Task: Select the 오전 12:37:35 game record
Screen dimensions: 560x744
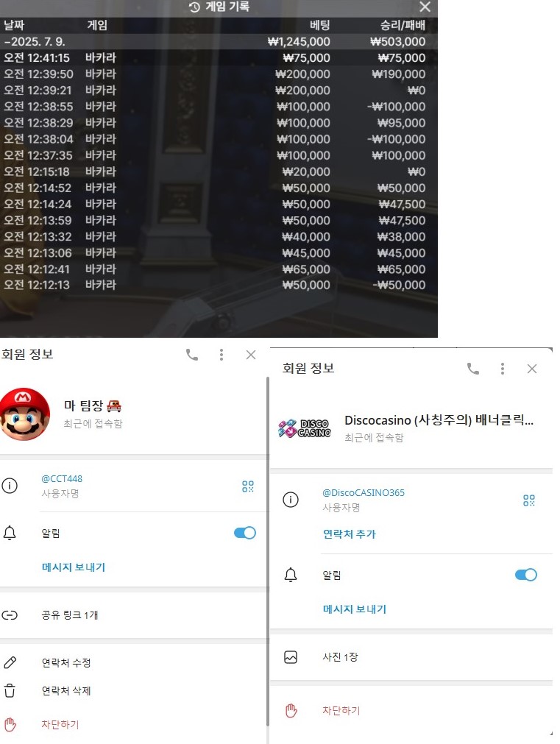Action: tap(219, 155)
